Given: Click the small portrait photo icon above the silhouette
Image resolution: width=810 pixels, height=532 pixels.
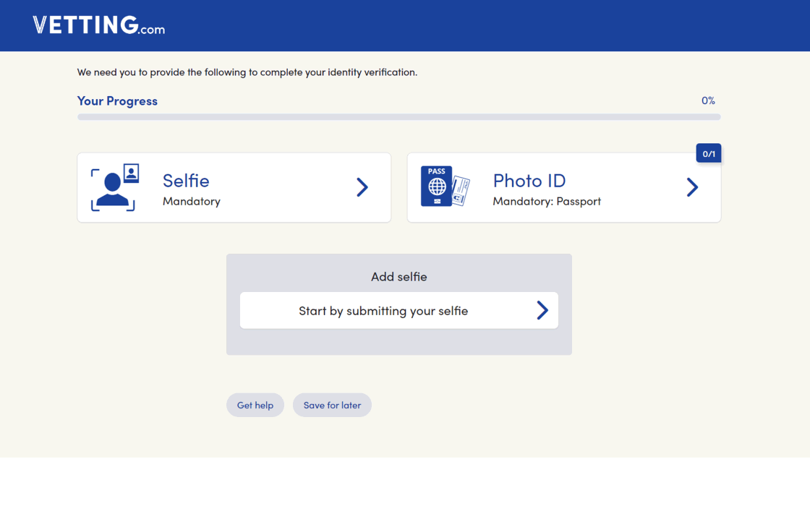Looking at the screenshot, I should [131, 173].
